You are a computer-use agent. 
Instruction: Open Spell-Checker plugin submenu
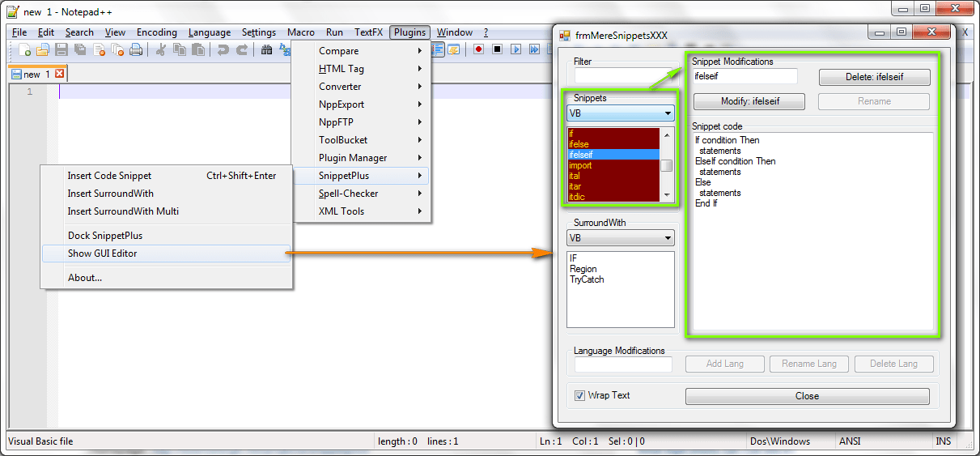(x=361, y=194)
